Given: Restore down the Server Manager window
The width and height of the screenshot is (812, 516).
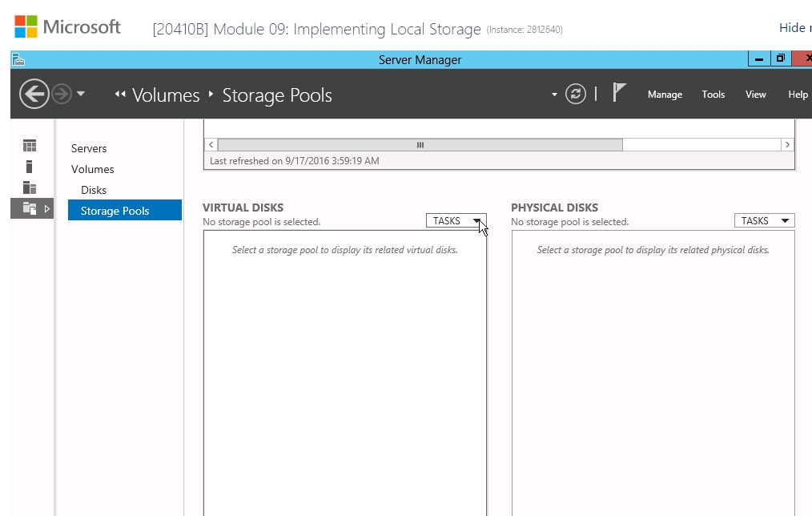Looking at the screenshot, I should click(x=781, y=58).
